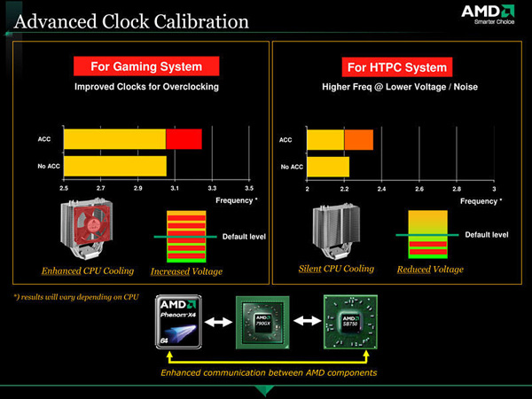Click 'Default level' text in gaming panel
This screenshot has width=532, height=399.
tap(244, 237)
